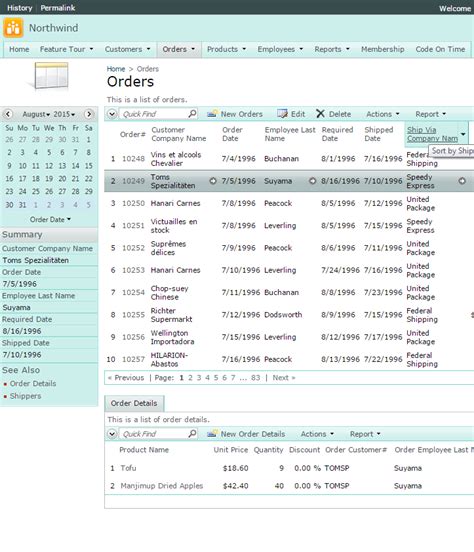This screenshot has height=552, width=474.
Task: Open the Orders Report dropdown
Action: tap(430, 114)
